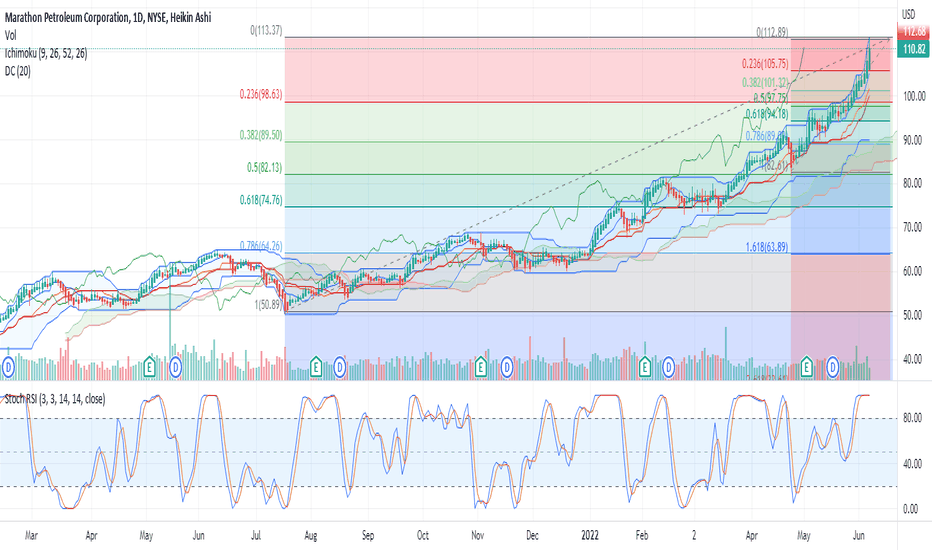
Task: Select the DC (20) indicator legend
Action: tap(18, 71)
